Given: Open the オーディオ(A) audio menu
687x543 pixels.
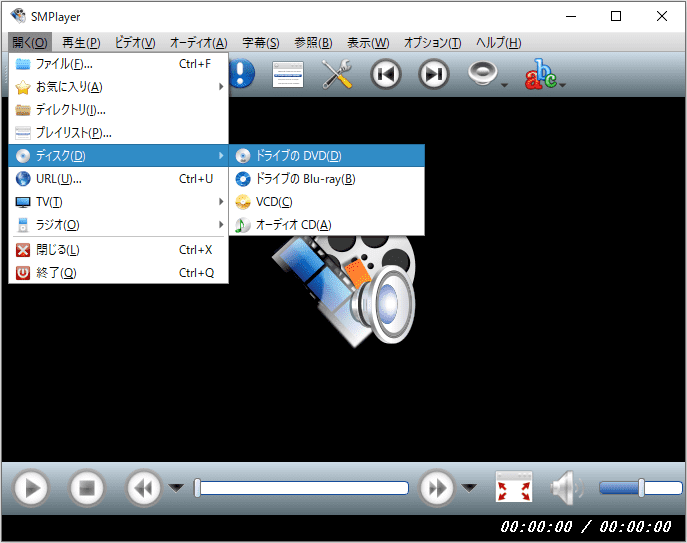Looking at the screenshot, I should pos(198,43).
